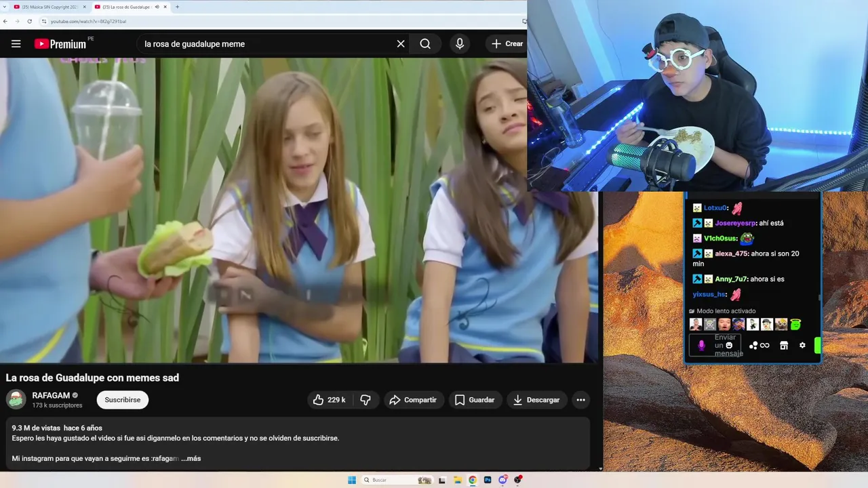
Task: Open emote picker smiley in chat
Action: tap(730, 346)
